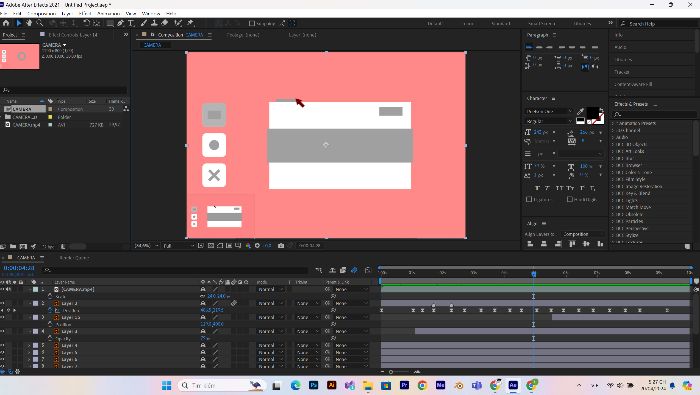Pick the eyedropper in Character panel

580,111
